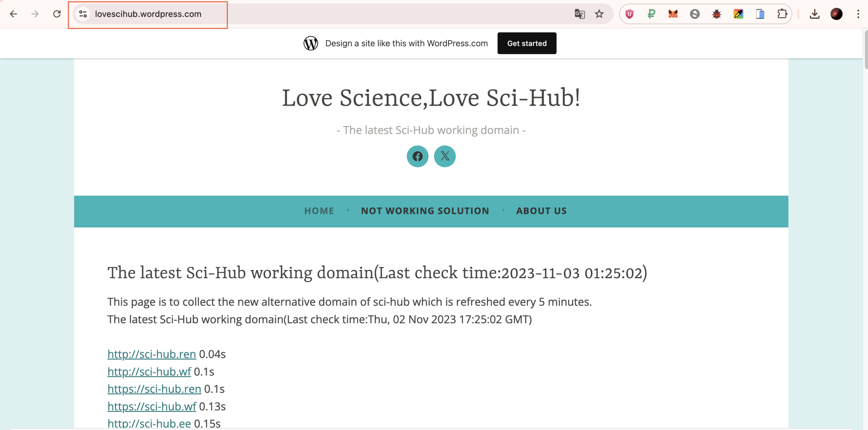Open the MetaMask fox extension
The height and width of the screenshot is (430, 868).
click(673, 14)
